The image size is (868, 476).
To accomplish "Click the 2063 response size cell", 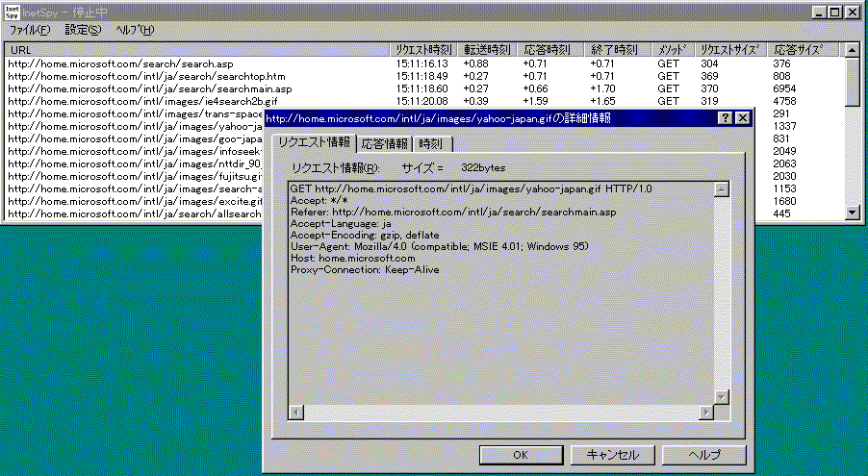I will (x=784, y=163).
